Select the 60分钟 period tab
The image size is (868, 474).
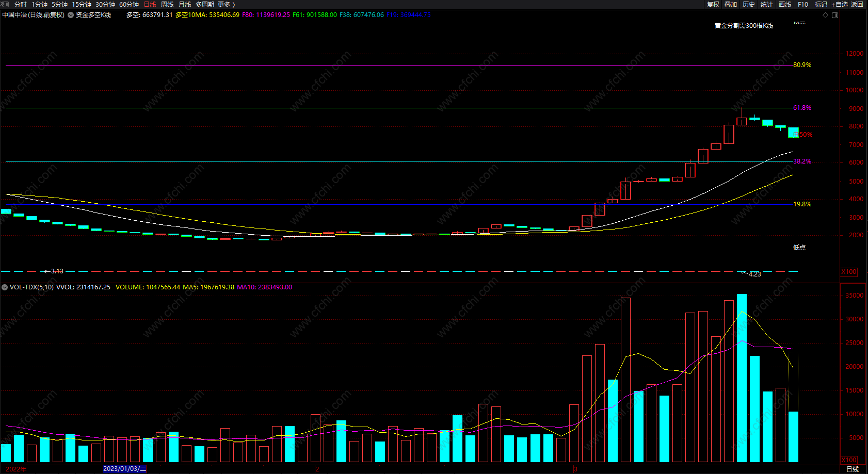tap(129, 5)
